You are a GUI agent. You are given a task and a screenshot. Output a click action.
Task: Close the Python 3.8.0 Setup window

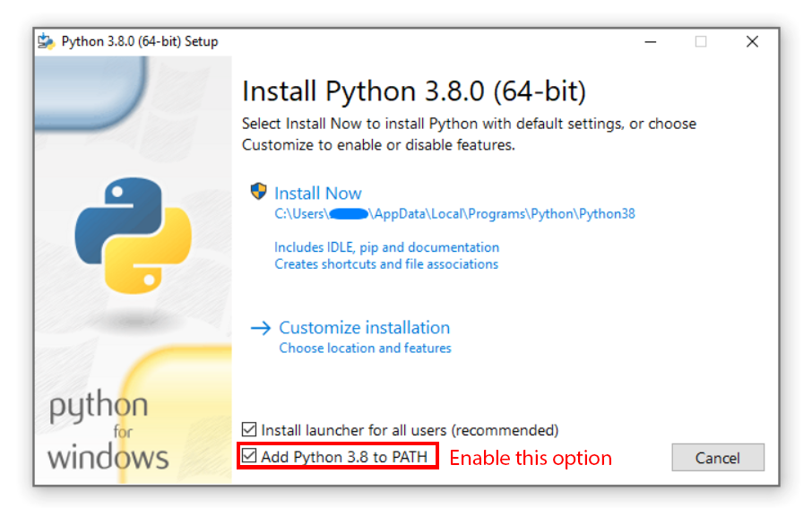pyautogui.click(x=752, y=41)
